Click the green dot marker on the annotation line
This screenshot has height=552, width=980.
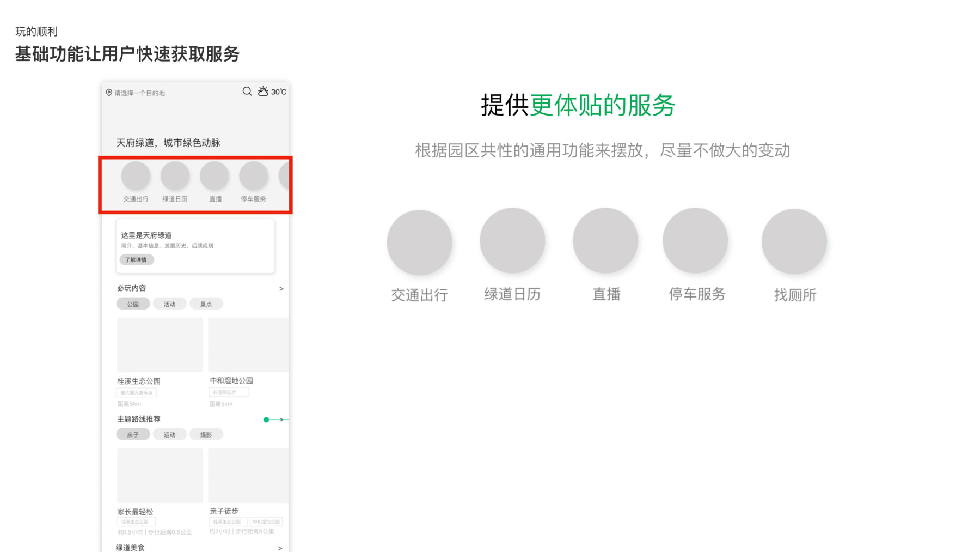click(x=266, y=420)
